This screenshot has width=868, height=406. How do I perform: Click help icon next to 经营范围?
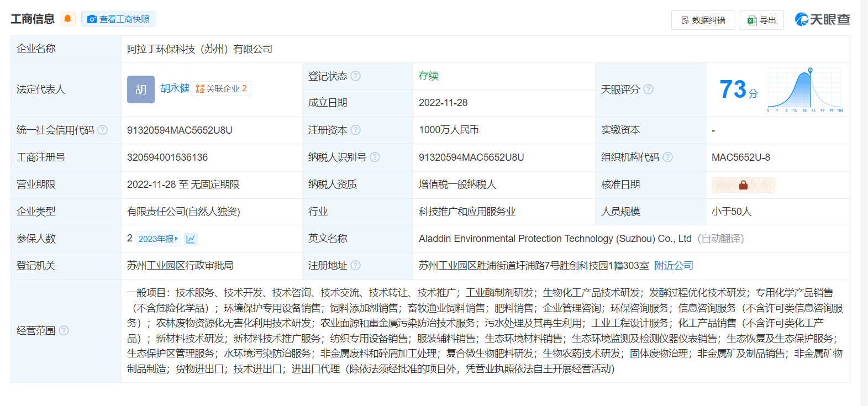(64, 330)
